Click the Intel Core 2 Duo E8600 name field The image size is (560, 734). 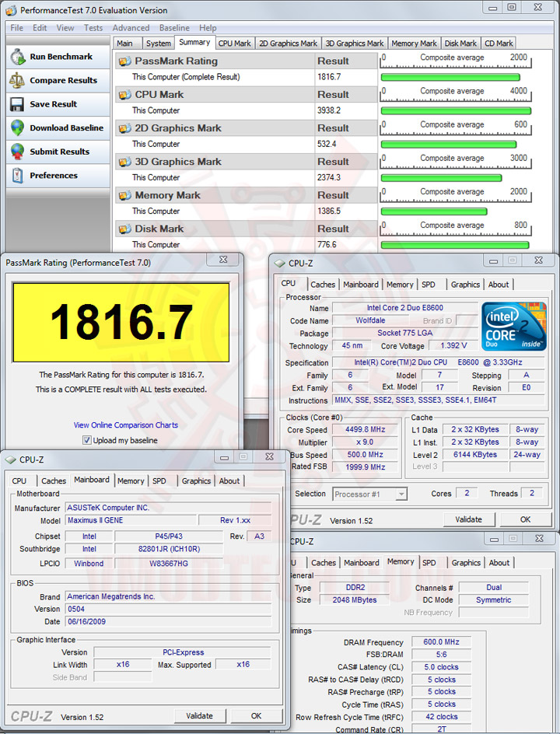coord(404,308)
